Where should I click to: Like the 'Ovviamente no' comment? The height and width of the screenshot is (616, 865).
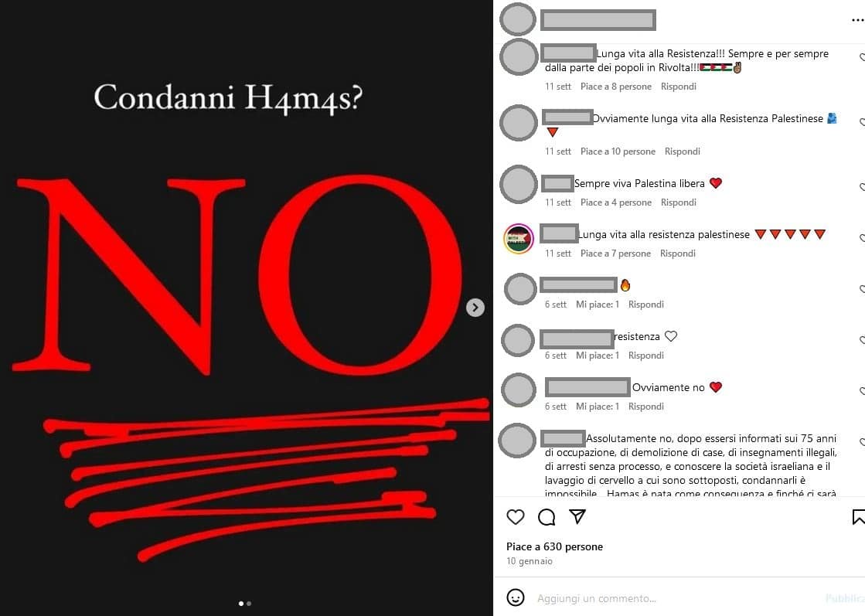[862, 392]
